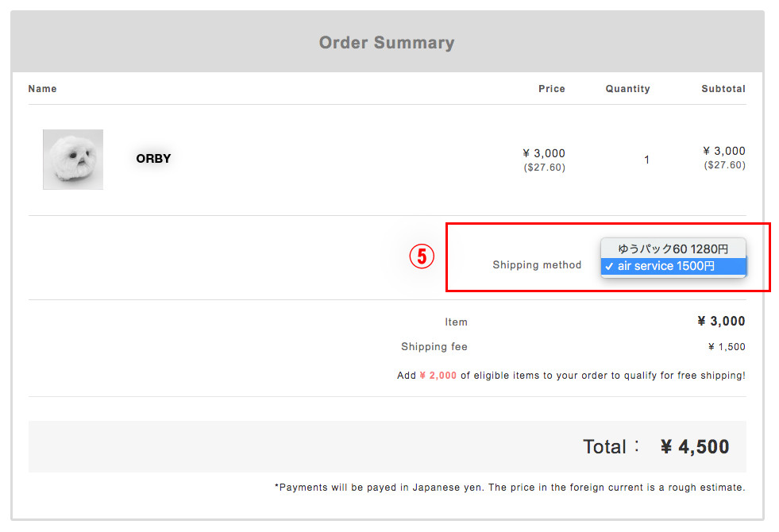Click the ORBY product thumbnail image
The height and width of the screenshot is (532, 779).
click(73, 160)
